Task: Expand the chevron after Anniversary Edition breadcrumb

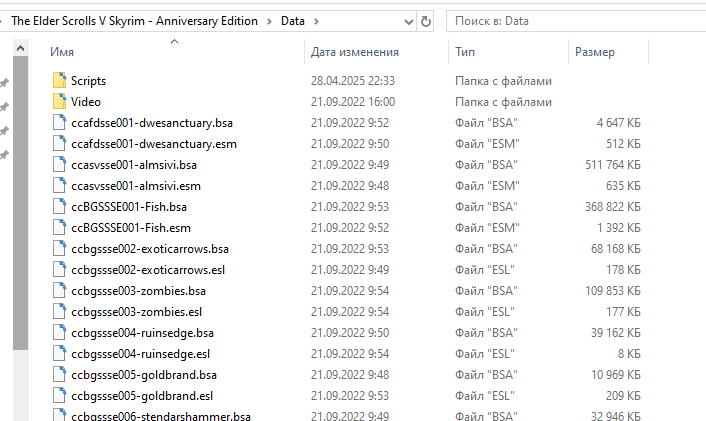Action: coord(269,21)
